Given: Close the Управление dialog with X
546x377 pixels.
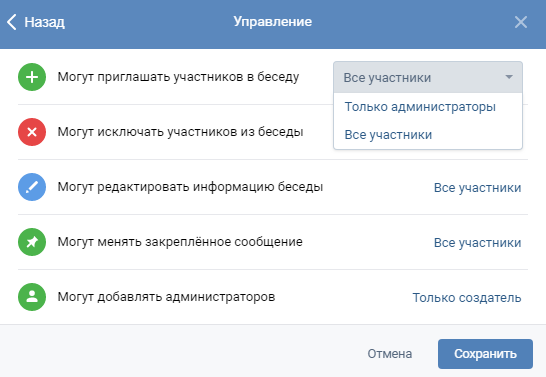Looking at the screenshot, I should pyautogui.click(x=521, y=22).
